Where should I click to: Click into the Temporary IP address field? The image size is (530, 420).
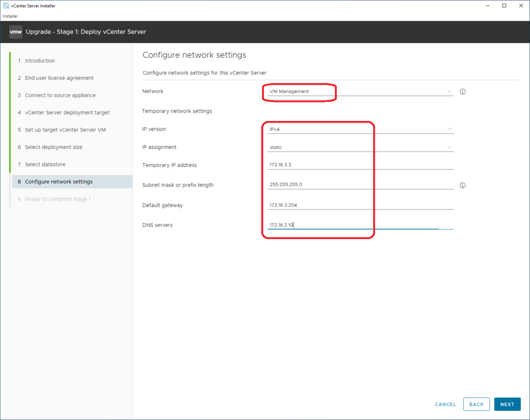(x=360, y=165)
